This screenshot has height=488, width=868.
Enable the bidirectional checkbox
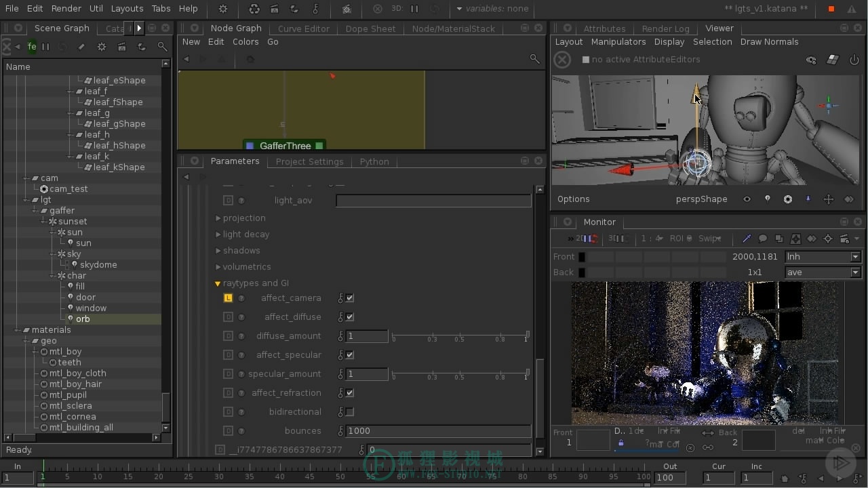pos(350,412)
